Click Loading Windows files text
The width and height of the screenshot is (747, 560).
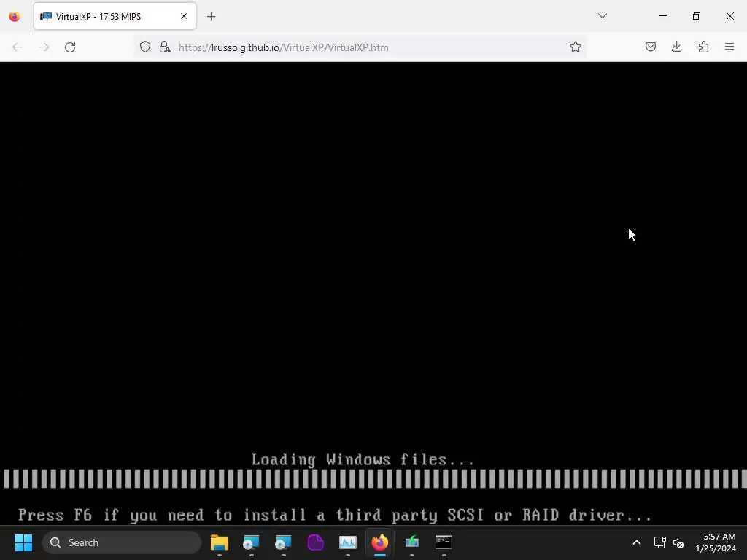click(363, 459)
